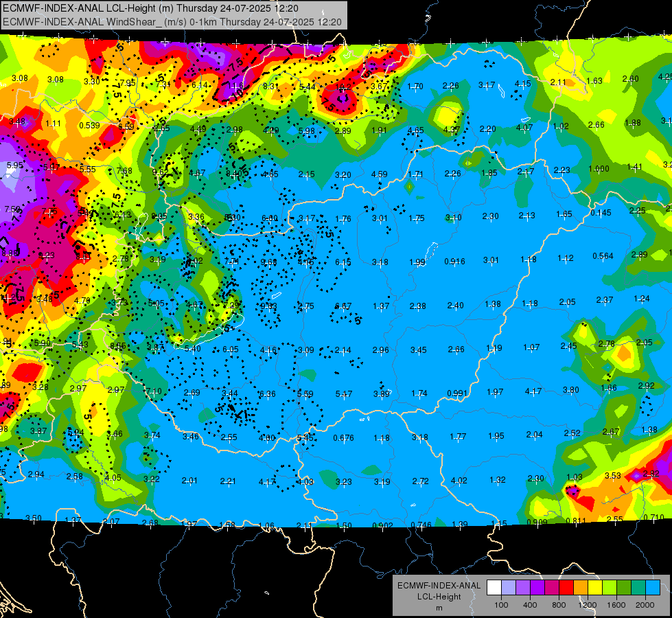Click the 0.539 grid value

click(89, 126)
